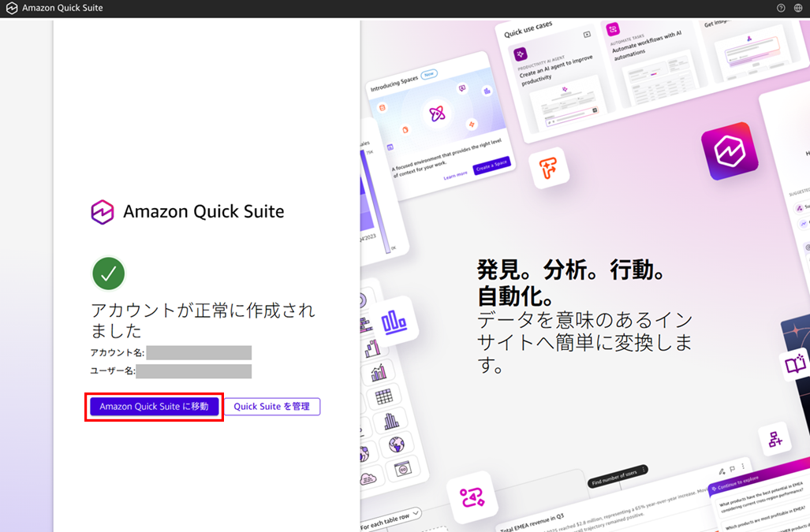Viewport: 810px width, 532px height.
Task: Select the org chart icon near the right edge
Action: [x=777, y=439]
